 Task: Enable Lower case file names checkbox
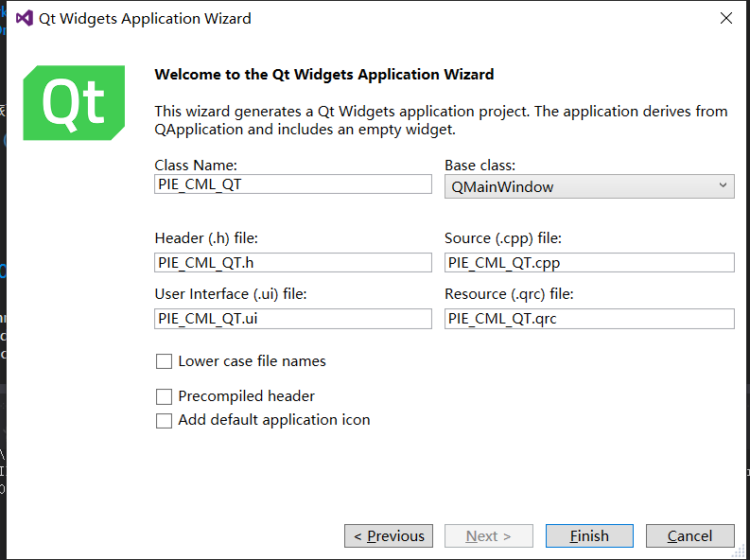(x=164, y=361)
